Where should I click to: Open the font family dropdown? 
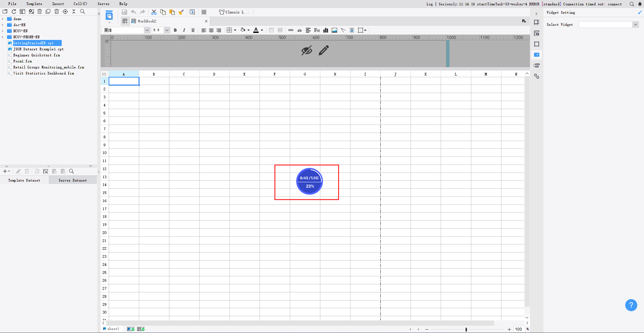tap(147, 30)
